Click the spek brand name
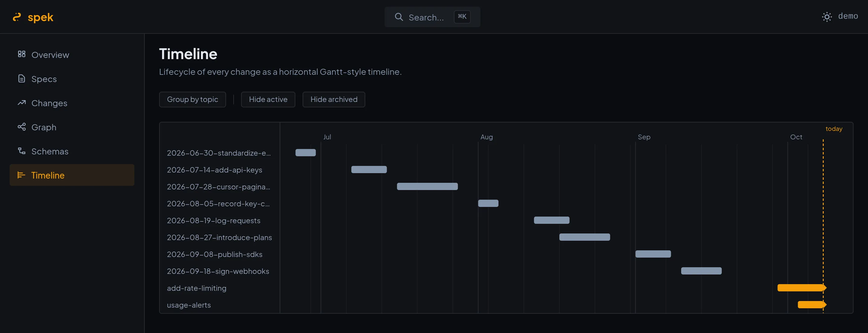Image resolution: width=868 pixels, height=333 pixels. [x=40, y=17]
